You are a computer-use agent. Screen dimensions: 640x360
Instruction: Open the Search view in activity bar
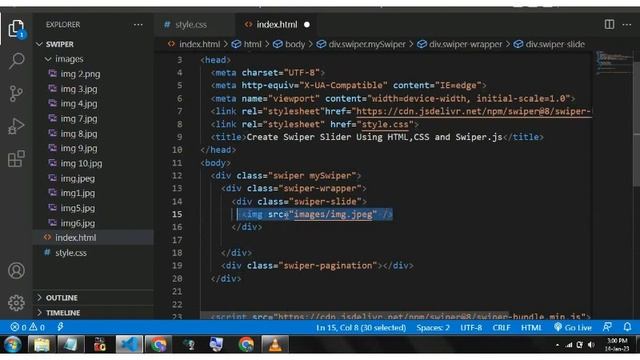click(x=16, y=61)
